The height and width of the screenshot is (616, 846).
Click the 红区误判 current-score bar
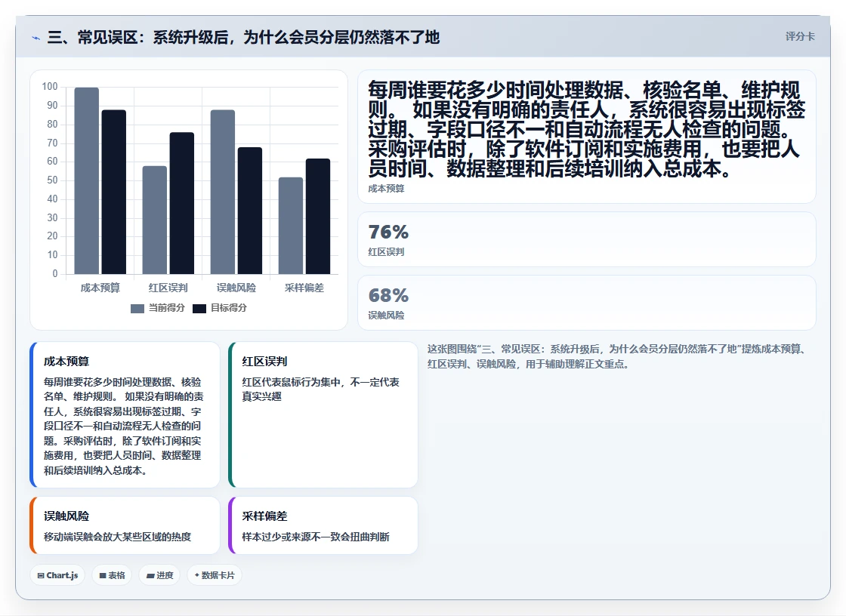(154, 220)
